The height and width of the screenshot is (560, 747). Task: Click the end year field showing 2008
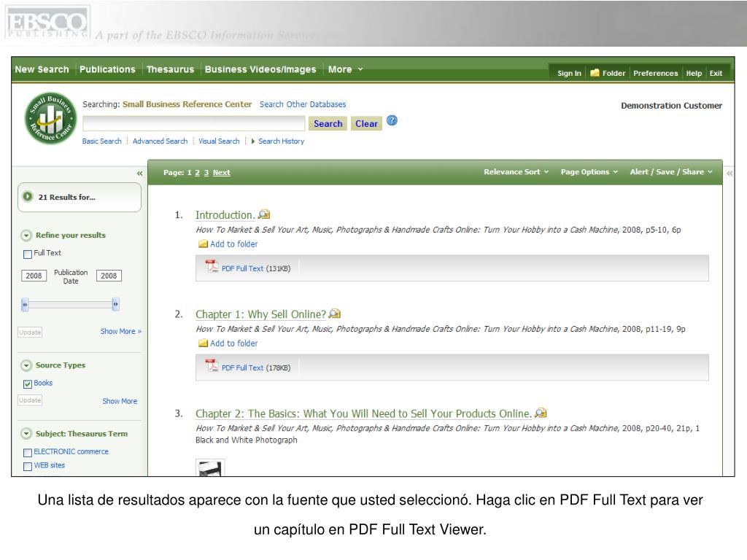click(x=109, y=276)
